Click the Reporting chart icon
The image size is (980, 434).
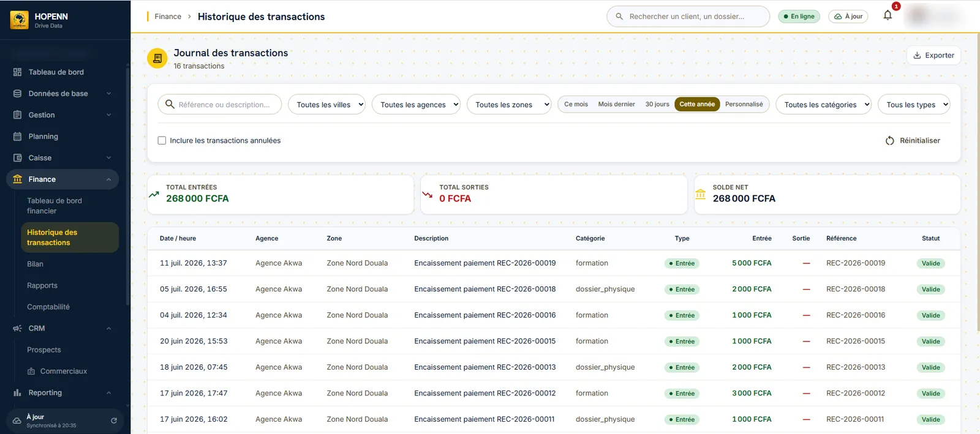pos(17,393)
